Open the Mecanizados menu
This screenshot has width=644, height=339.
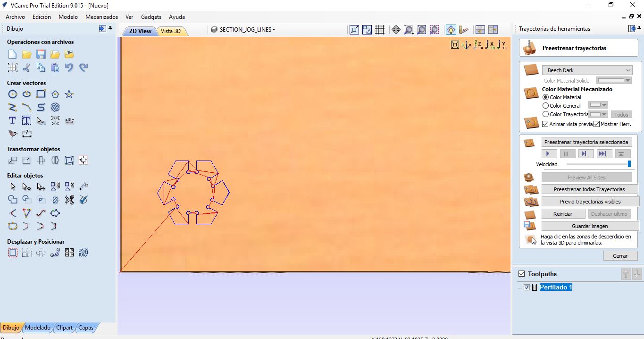click(x=101, y=17)
